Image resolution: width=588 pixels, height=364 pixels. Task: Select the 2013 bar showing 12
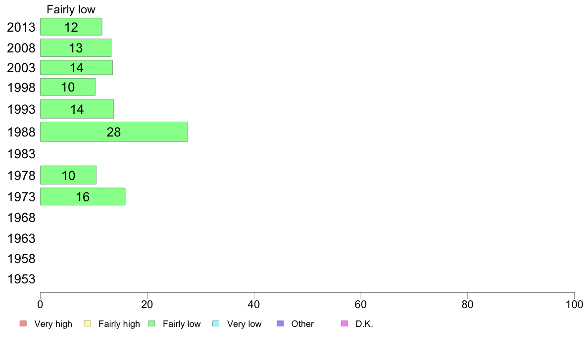point(71,27)
